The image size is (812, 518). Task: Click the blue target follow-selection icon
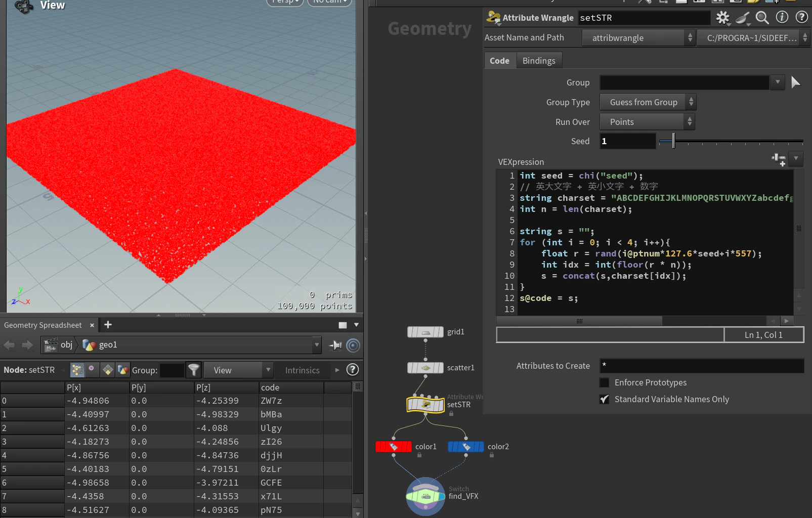[353, 346]
